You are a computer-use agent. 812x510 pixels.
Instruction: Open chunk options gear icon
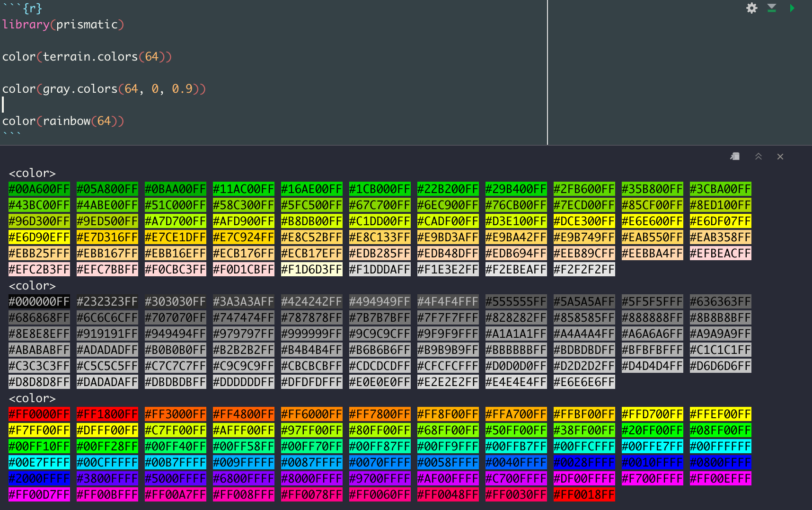tap(751, 8)
